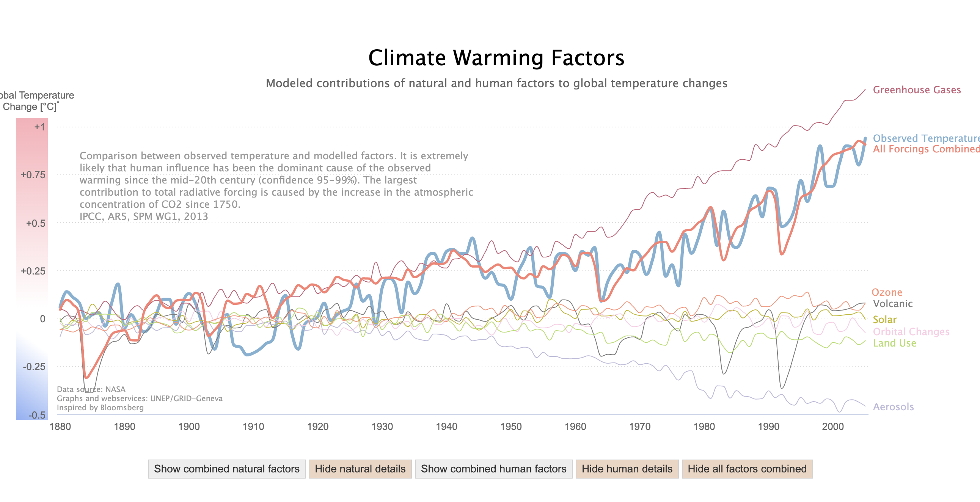Select the Aerosols series label
The image size is (980, 502).
[x=893, y=406]
